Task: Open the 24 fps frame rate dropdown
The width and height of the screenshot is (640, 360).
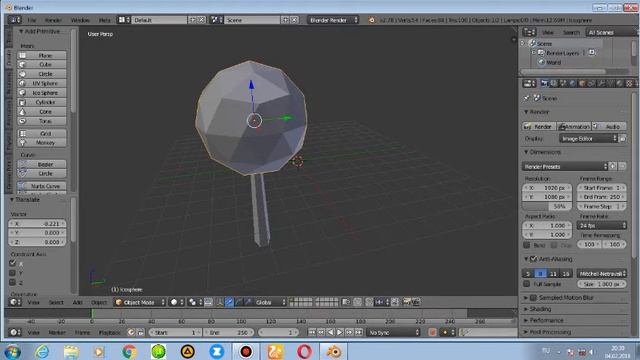Action: [x=601, y=225]
